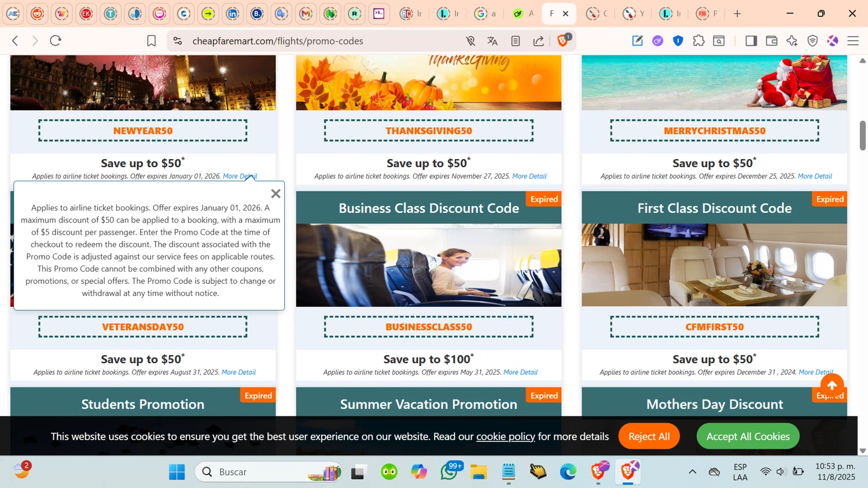Close the promo details popup

[276, 194]
